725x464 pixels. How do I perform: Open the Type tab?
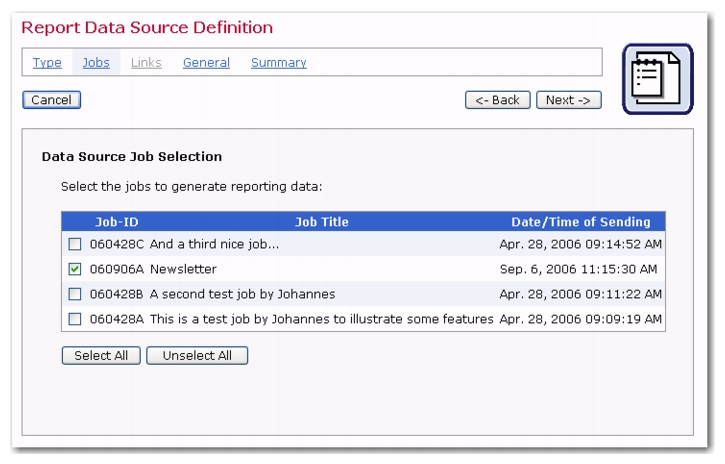pyautogui.click(x=47, y=62)
